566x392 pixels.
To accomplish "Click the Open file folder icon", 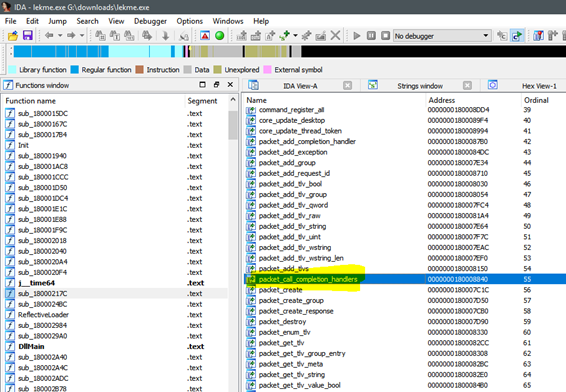I will pos(13,35).
